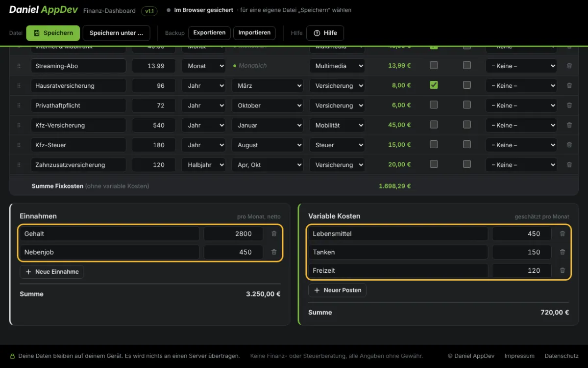Remove Kfz-Steuer using its trash icon
588x368 pixels.
point(569,145)
